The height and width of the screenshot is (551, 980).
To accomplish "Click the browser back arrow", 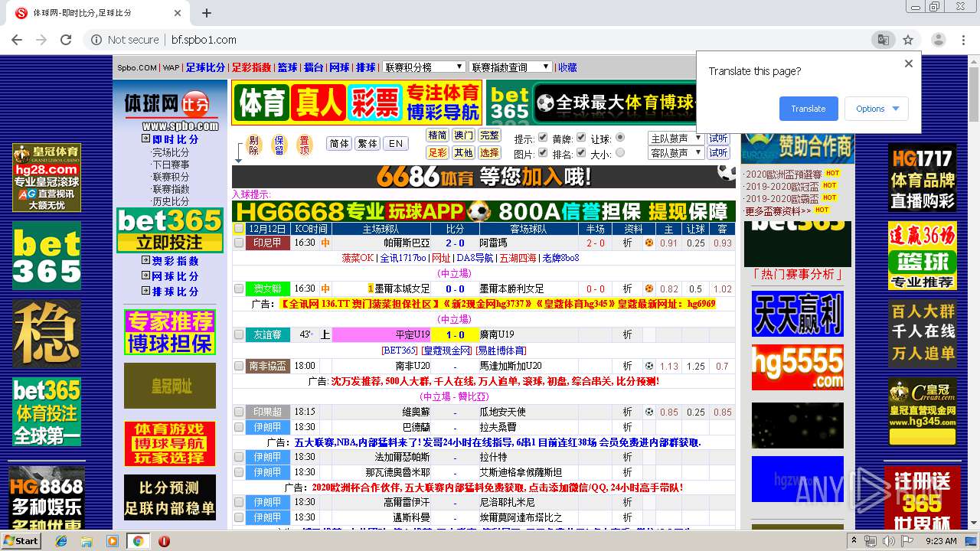I will [17, 40].
